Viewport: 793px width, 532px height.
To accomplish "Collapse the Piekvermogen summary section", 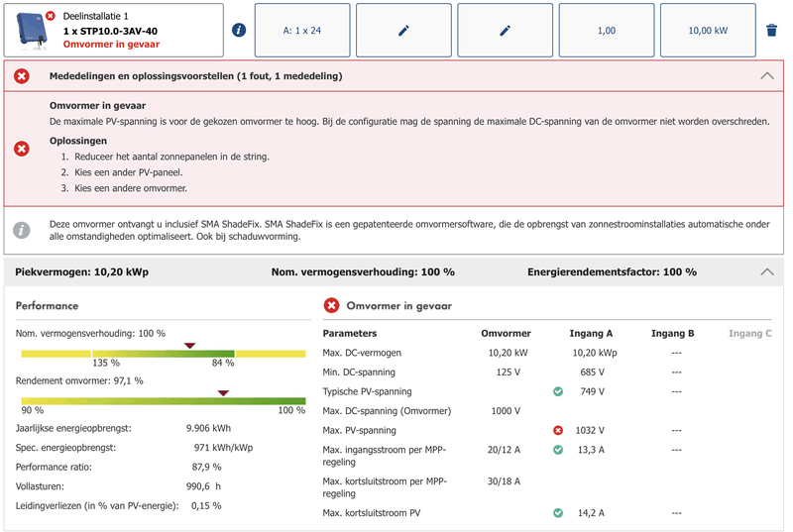I will click(x=766, y=271).
